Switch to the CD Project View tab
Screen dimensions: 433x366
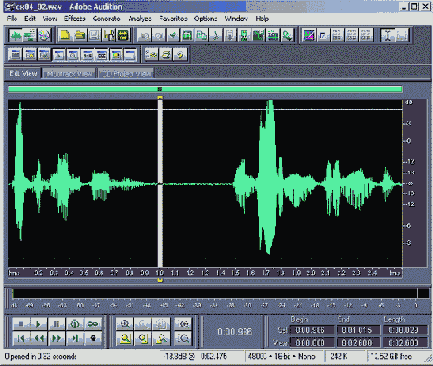(126, 73)
